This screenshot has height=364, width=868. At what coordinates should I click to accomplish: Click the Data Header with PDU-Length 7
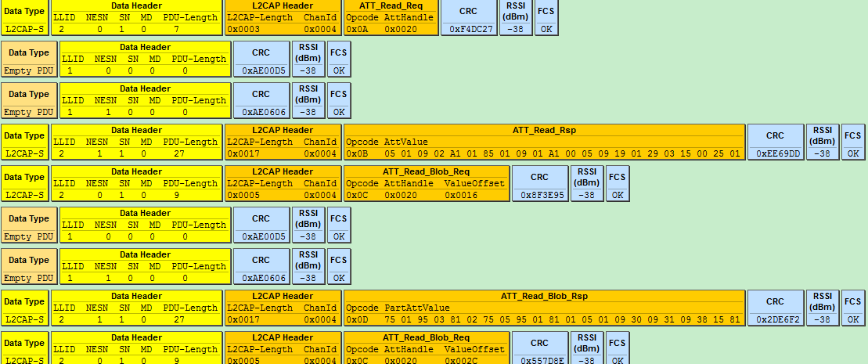click(x=136, y=18)
